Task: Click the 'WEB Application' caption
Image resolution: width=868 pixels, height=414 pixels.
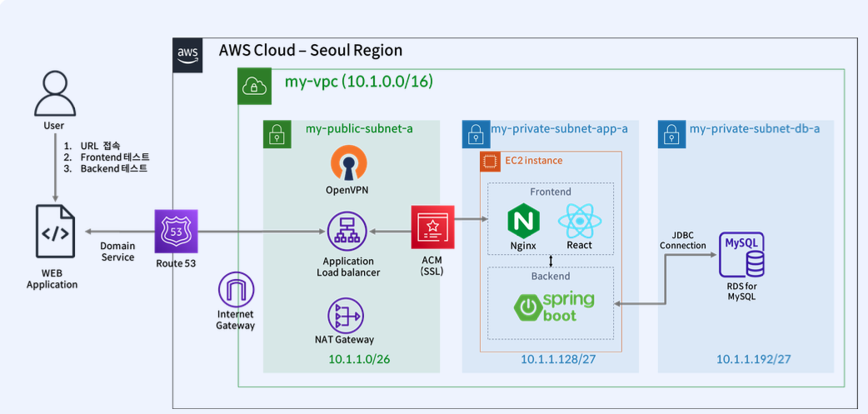Action: pyautogui.click(x=52, y=280)
